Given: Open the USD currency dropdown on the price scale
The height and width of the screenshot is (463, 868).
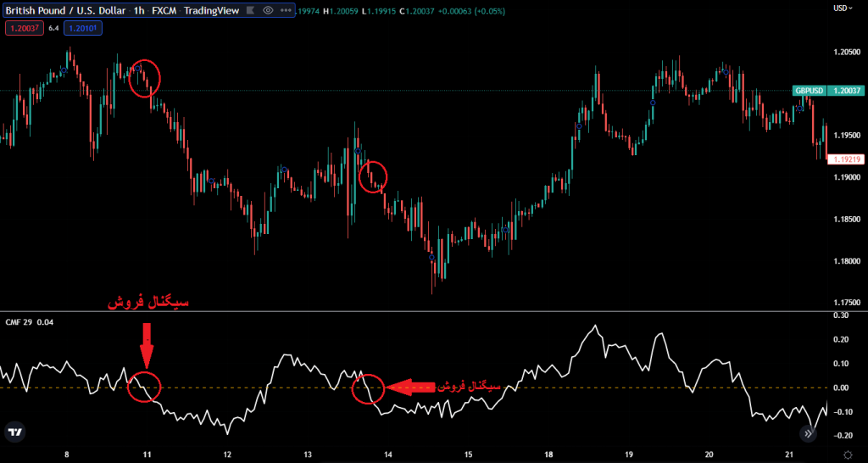Looking at the screenshot, I should (843, 8).
